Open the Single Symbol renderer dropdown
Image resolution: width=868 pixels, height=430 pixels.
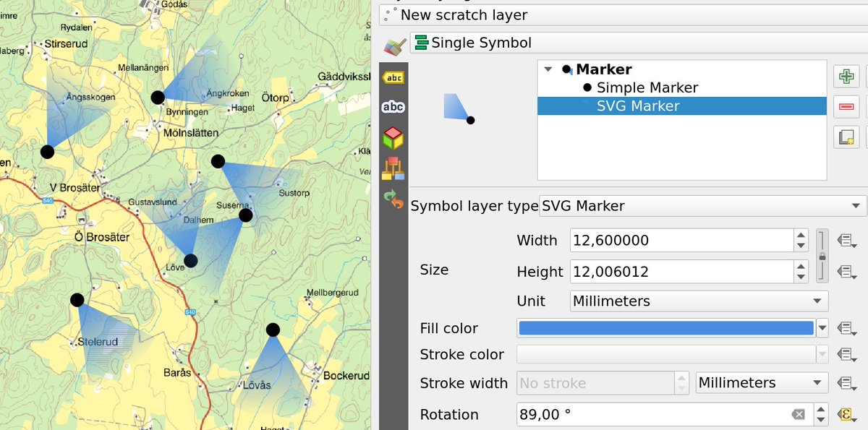click(638, 43)
